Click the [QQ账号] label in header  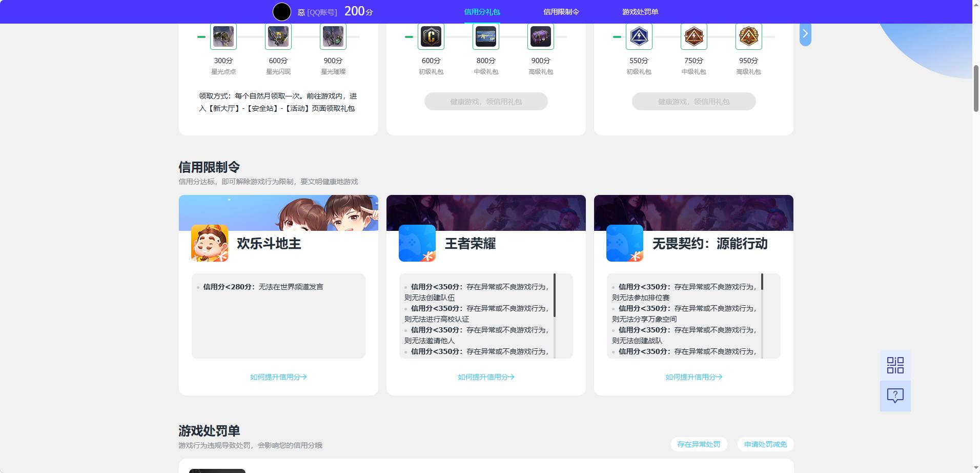coord(322,12)
